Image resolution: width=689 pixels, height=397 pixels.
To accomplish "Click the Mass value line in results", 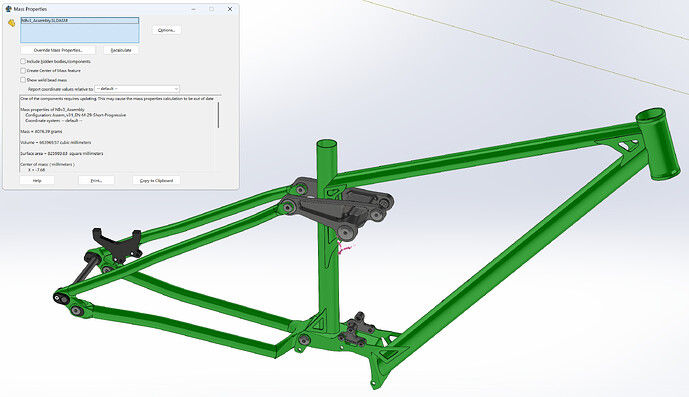I will coord(41,131).
